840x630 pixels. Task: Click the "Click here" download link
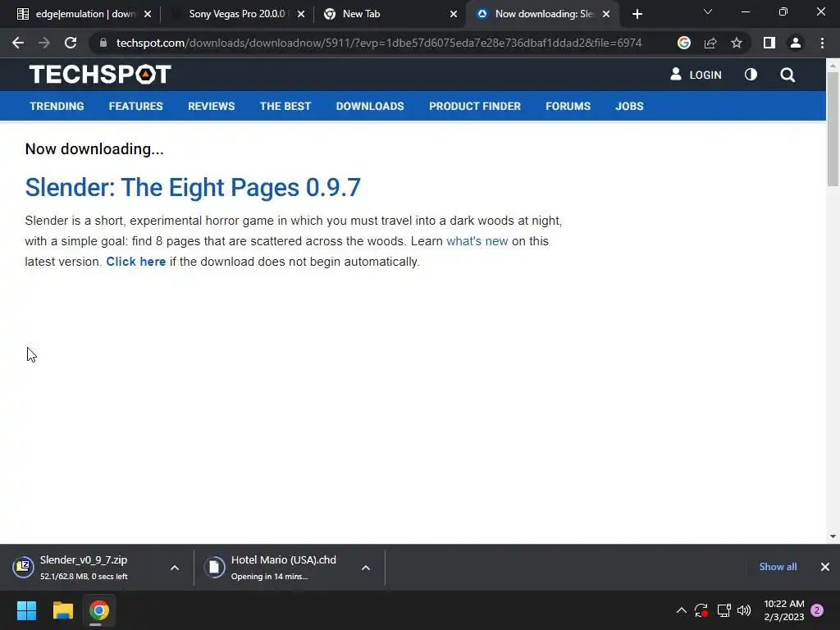click(x=136, y=262)
